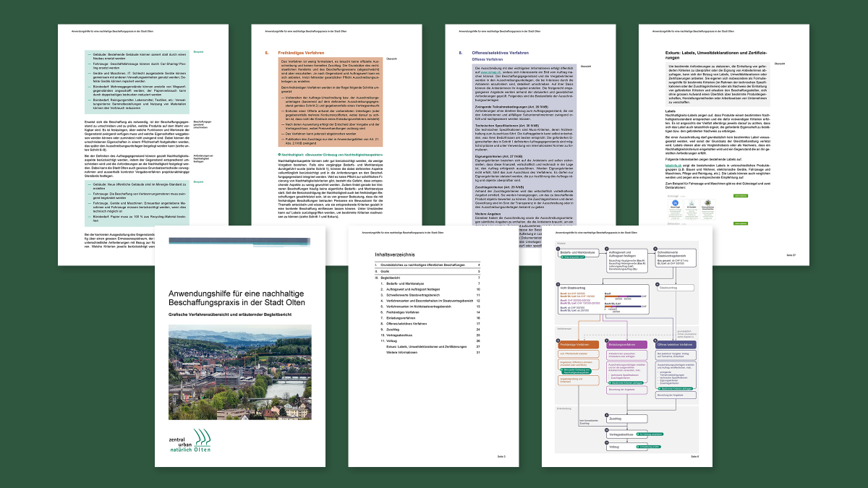Click the blue Gütesiegel label icon
This screenshot has width=868, height=488.
coord(676,205)
